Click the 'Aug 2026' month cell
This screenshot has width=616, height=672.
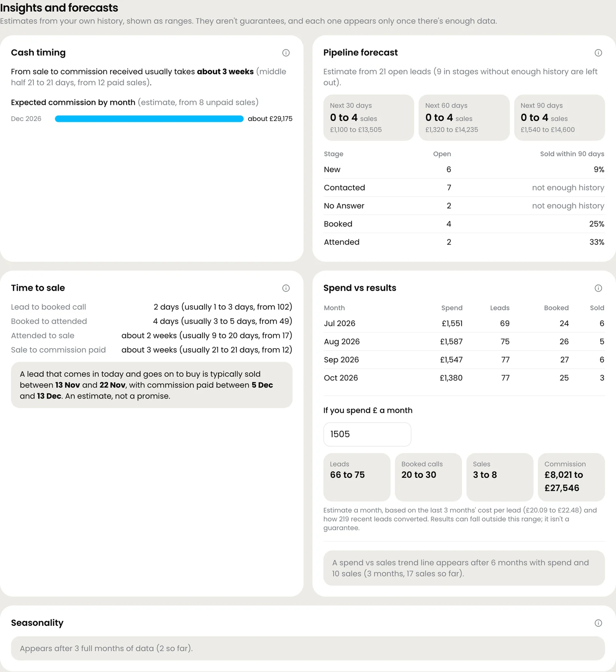click(x=342, y=342)
